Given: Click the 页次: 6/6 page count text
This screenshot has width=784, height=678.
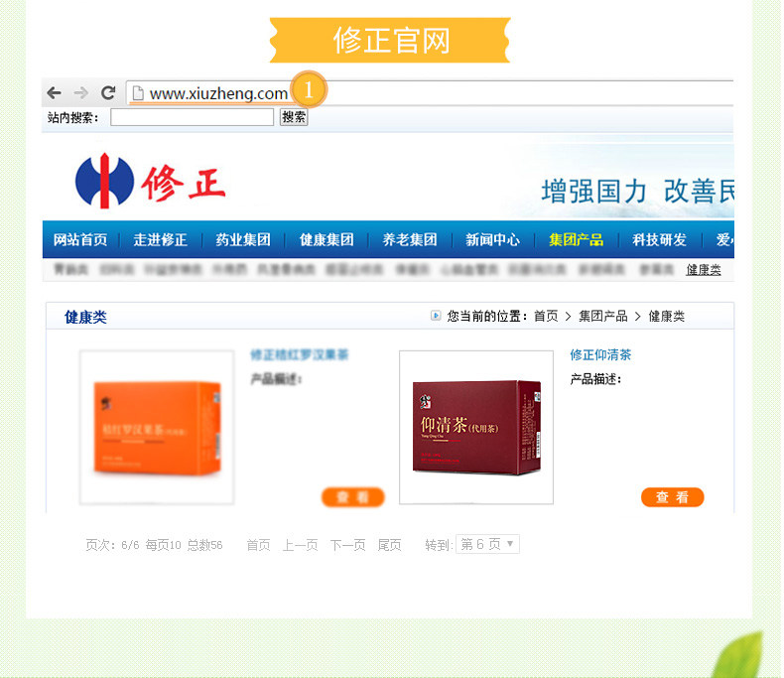Looking at the screenshot, I should point(112,545).
